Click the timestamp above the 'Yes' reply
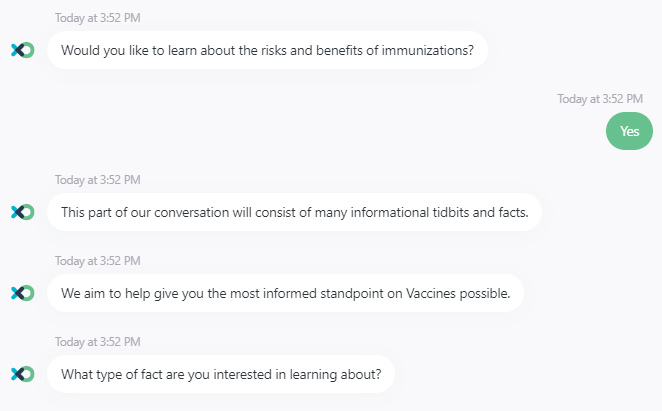 click(x=600, y=99)
